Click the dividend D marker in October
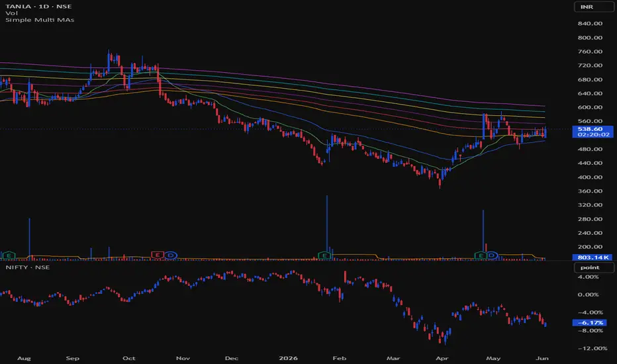The height and width of the screenshot is (364, 617). (170, 255)
